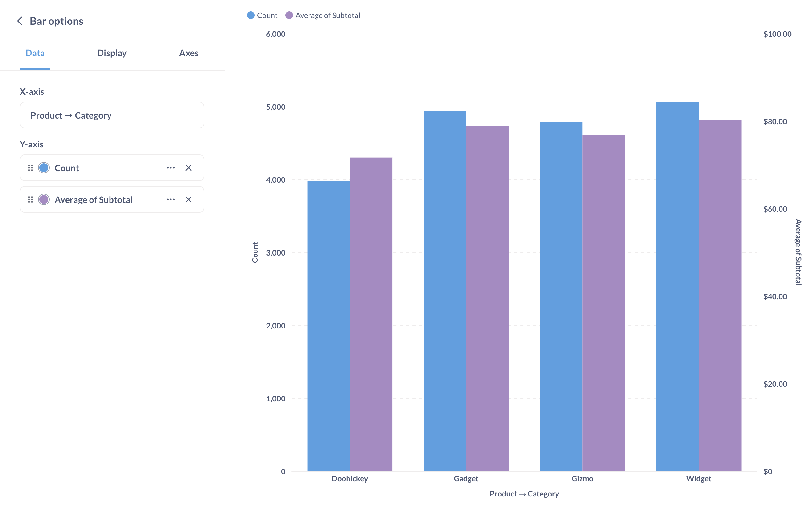
Task: Click the back arrow beside Bar options
Action: coord(20,21)
